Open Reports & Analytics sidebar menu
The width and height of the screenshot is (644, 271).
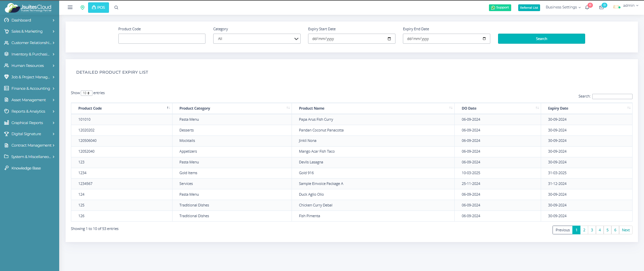click(30, 111)
